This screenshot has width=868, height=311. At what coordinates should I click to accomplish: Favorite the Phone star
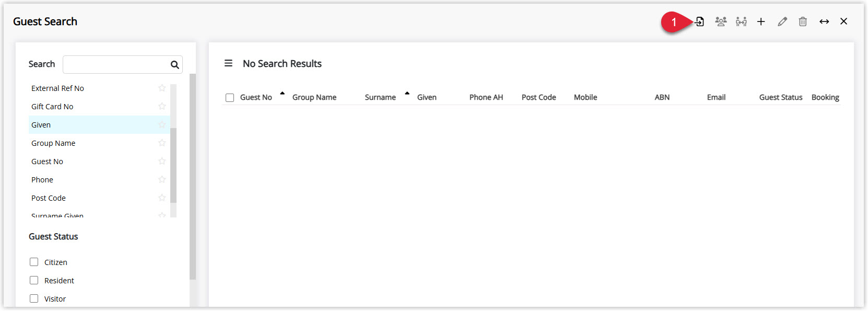pyautogui.click(x=162, y=179)
